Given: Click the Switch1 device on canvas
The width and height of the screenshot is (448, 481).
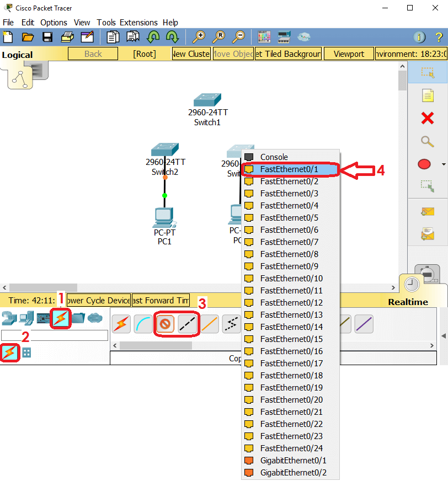Looking at the screenshot, I should [x=207, y=100].
